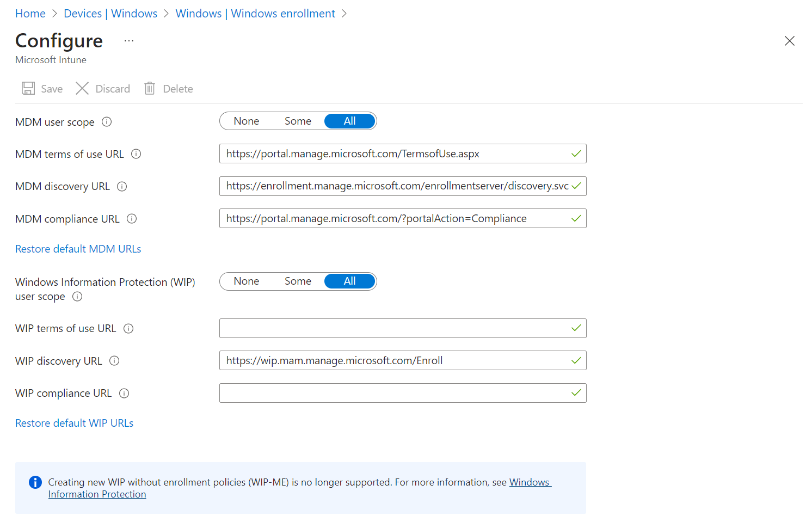Viewport: 812px width, 528px height.
Task: Open the ellipsis menu next to Configure
Action: click(x=129, y=41)
